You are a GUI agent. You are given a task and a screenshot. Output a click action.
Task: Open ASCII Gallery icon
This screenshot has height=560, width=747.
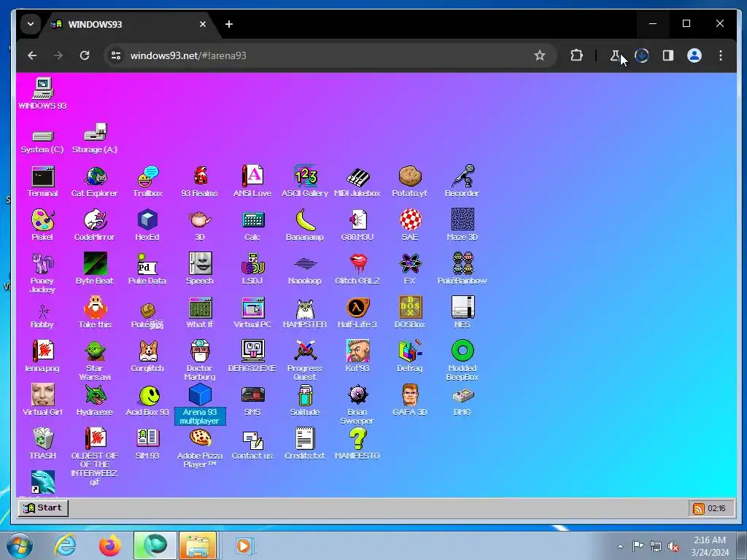[x=305, y=181]
